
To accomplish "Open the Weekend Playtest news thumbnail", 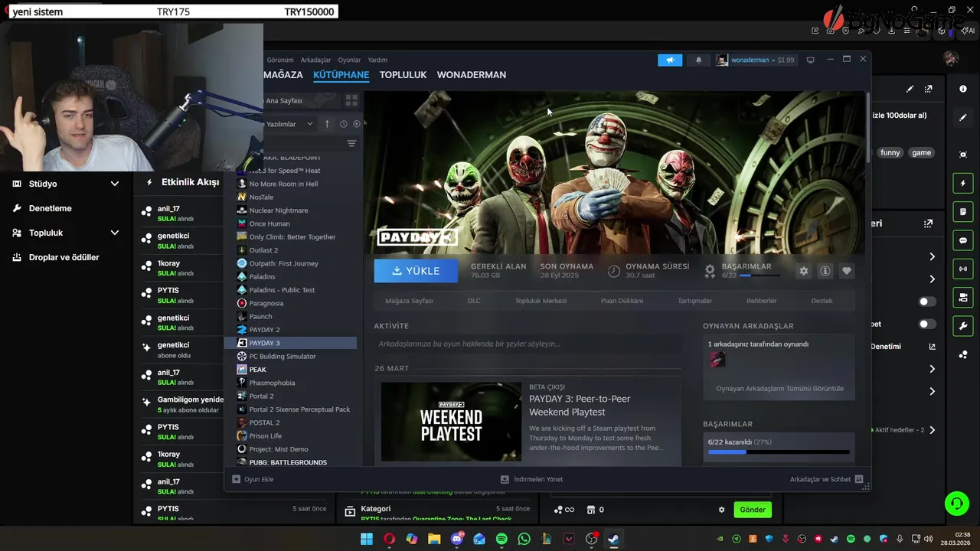I will click(x=451, y=422).
